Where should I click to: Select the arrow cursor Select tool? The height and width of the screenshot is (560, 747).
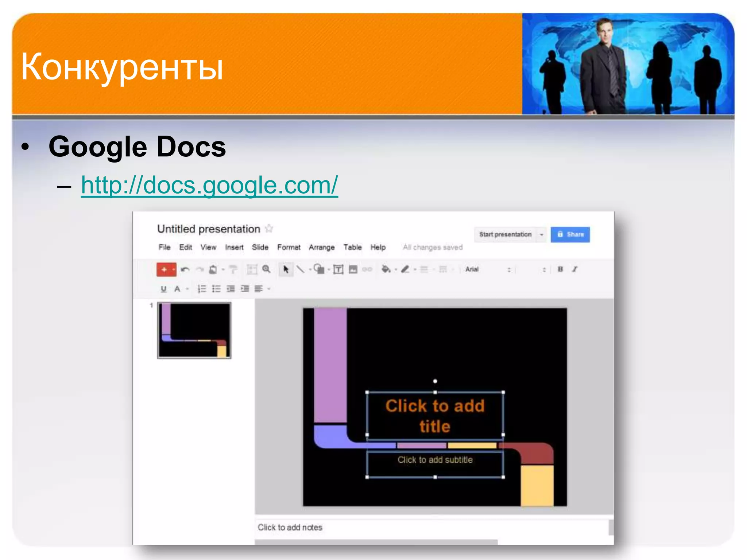click(x=286, y=269)
